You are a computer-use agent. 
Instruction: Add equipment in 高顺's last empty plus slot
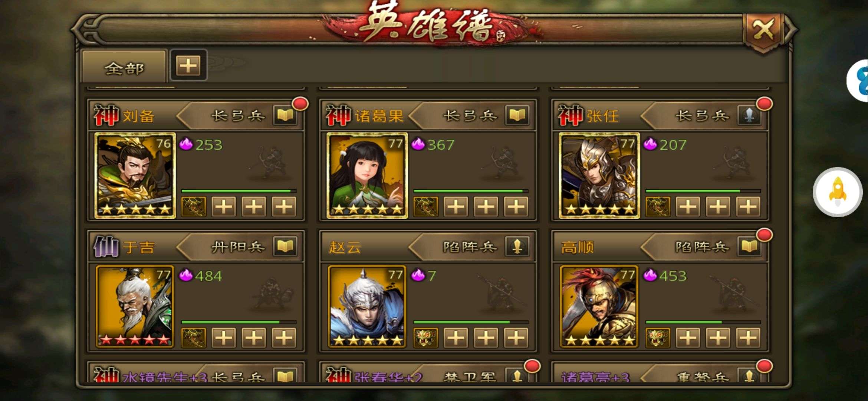(748, 338)
